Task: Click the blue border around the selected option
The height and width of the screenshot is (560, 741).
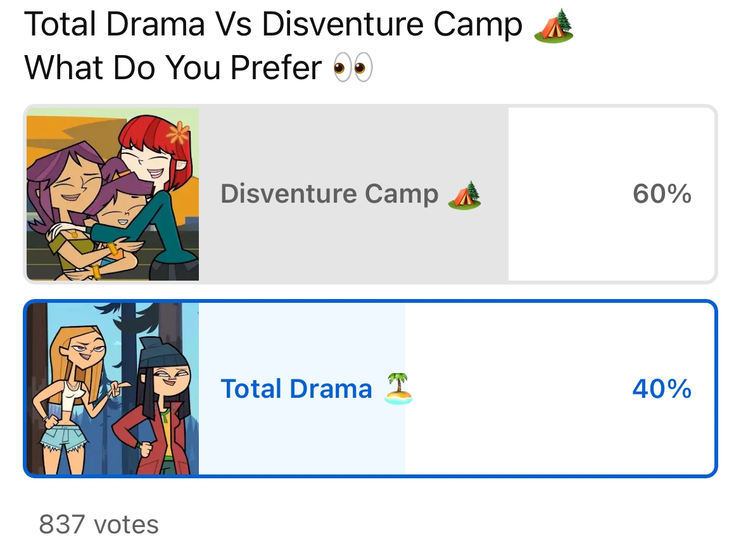Action: coord(370,302)
